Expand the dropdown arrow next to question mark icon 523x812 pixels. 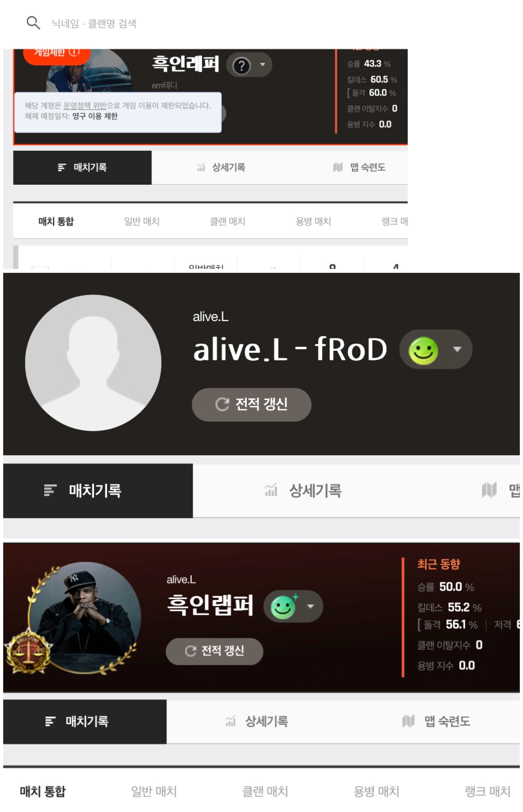(x=263, y=65)
